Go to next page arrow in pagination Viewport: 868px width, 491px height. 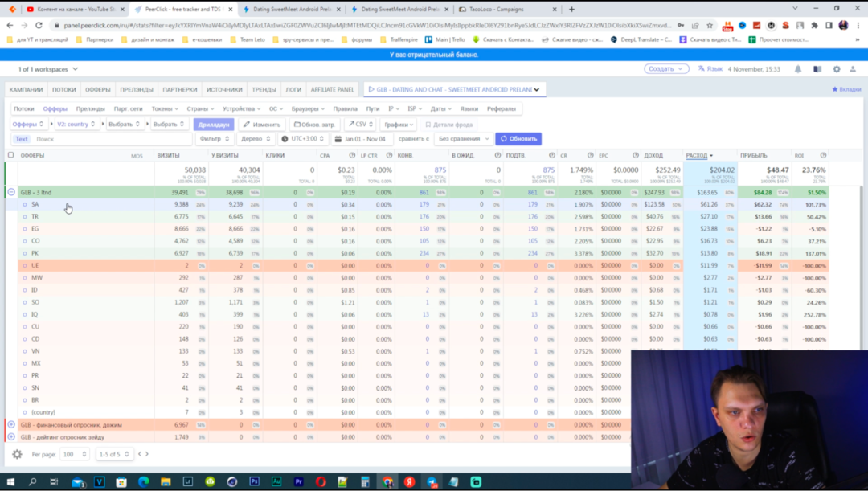147,454
